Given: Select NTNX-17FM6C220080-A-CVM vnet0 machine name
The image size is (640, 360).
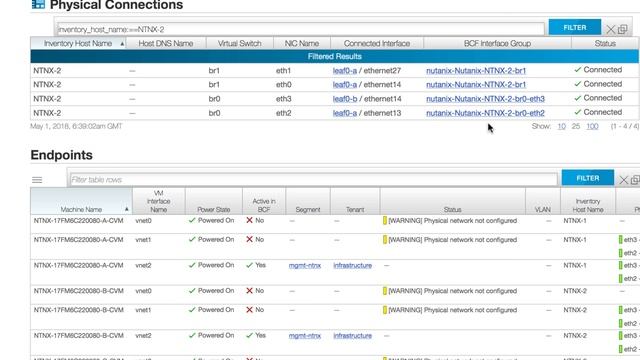Looking at the screenshot, I should 78,220.
